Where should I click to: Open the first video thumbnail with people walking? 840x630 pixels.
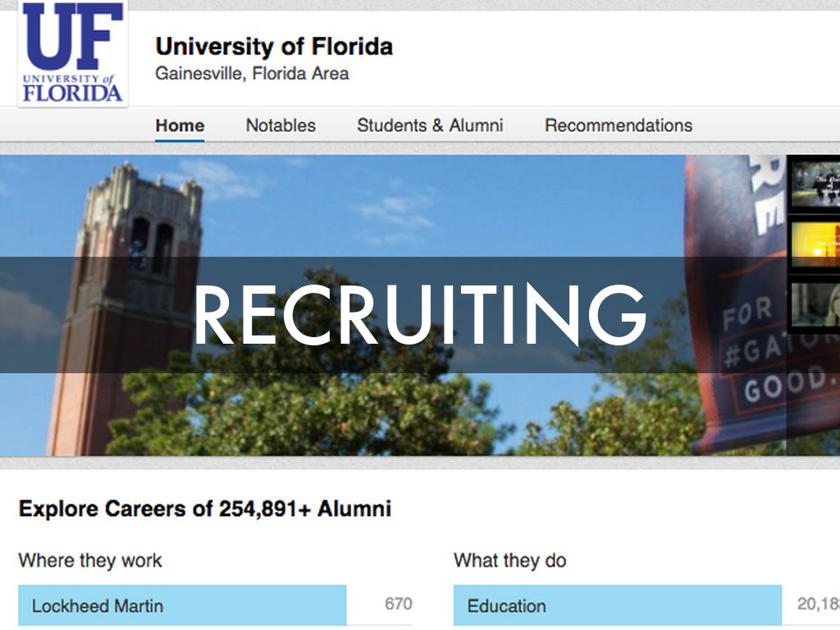coord(814,184)
